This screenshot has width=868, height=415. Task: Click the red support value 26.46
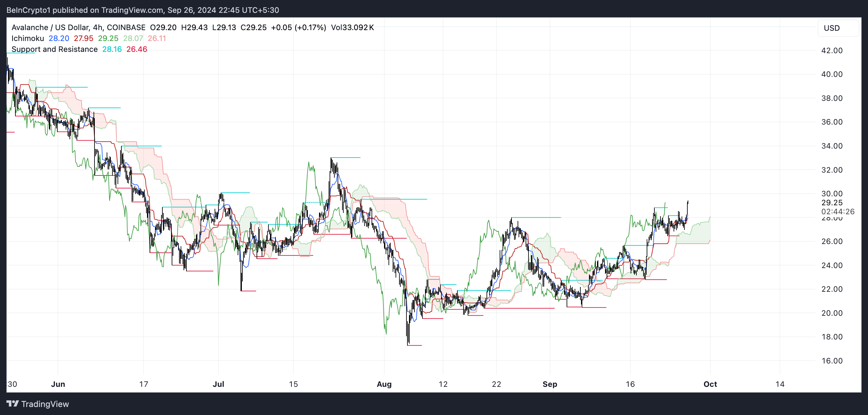click(x=136, y=49)
